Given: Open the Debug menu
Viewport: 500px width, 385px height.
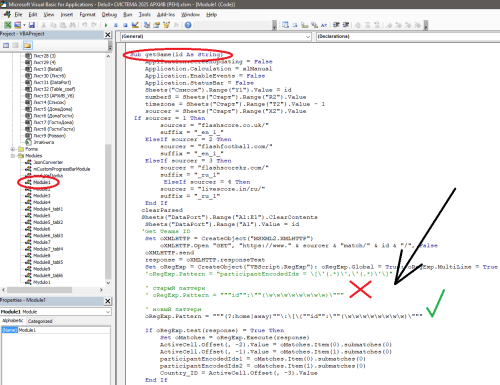Looking at the screenshot, I should [x=109, y=15].
